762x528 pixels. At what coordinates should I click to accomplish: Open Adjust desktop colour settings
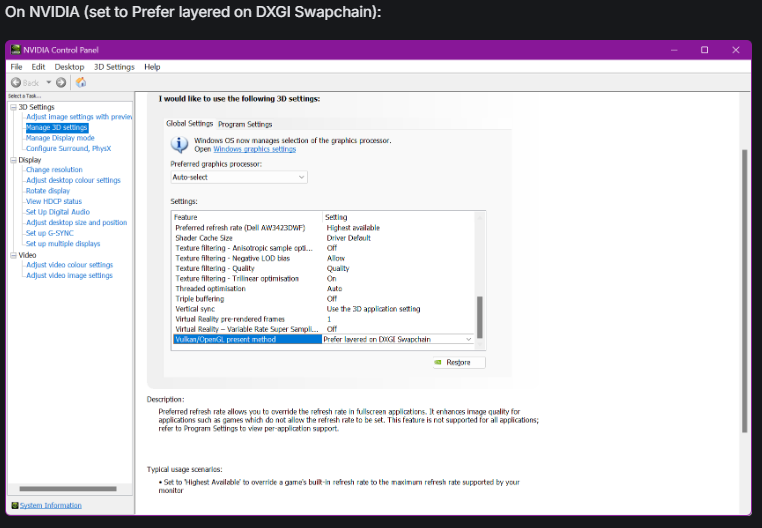[73, 180]
